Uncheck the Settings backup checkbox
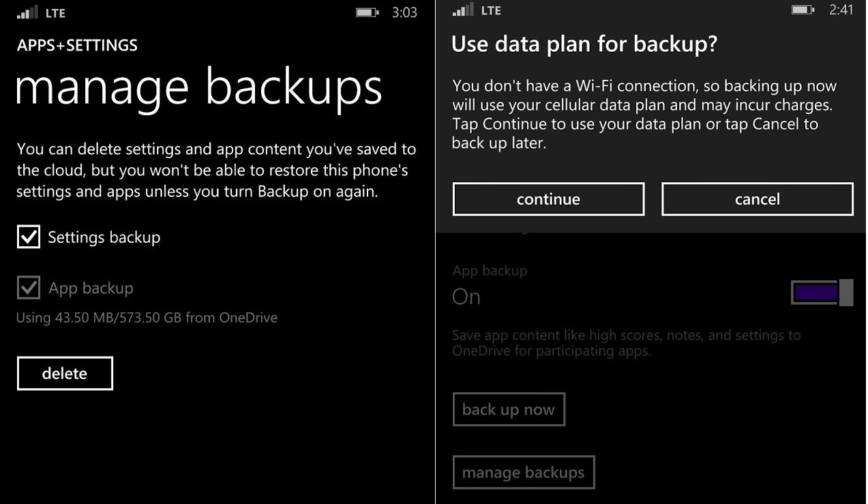 tap(29, 237)
